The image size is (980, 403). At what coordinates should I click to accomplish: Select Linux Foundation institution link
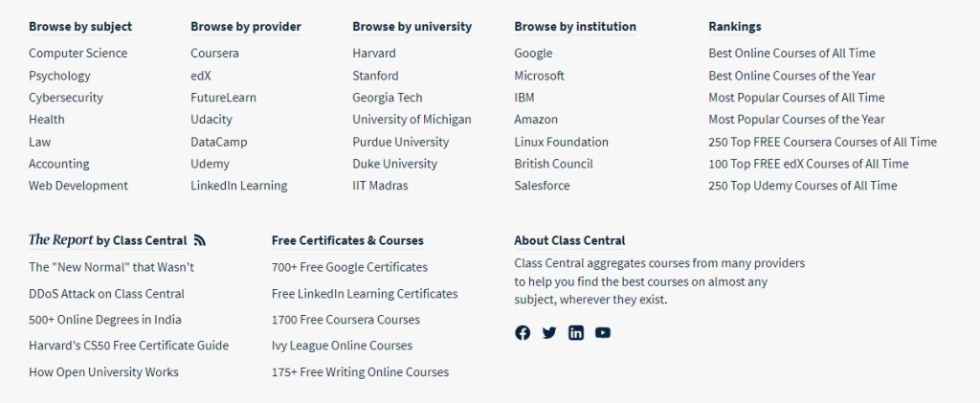coord(561,142)
